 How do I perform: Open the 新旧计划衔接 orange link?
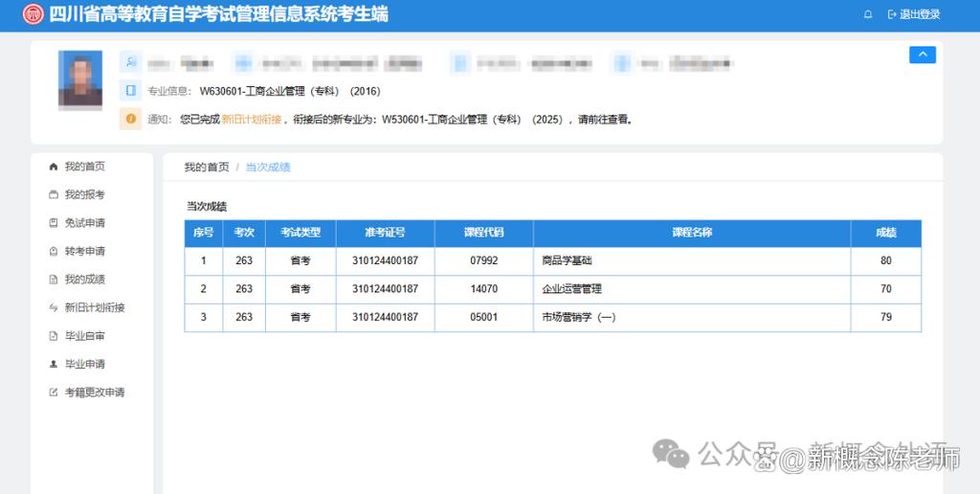pos(252,120)
